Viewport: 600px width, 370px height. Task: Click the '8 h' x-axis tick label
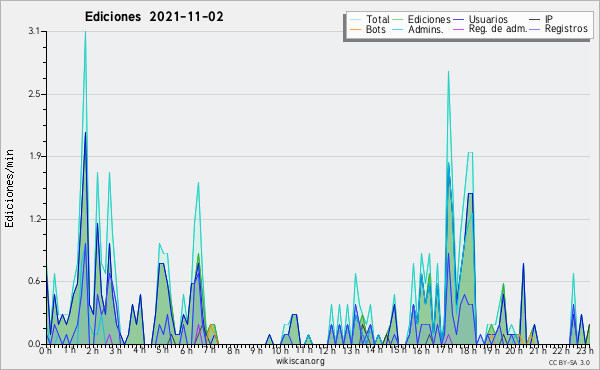(233, 350)
